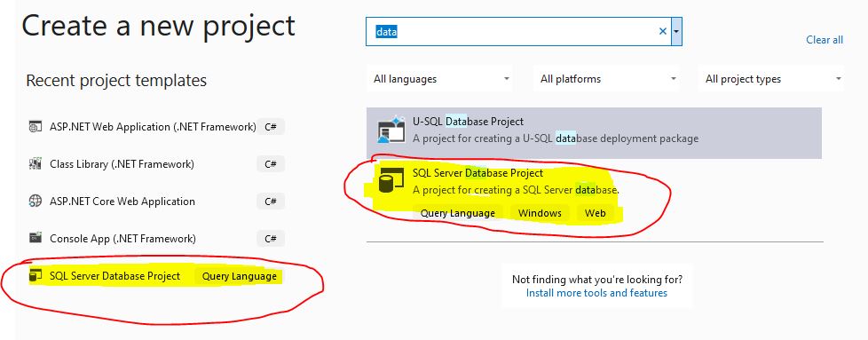Click the Class Library template icon
The width and height of the screenshot is (868, 340).
coord(35,164)
